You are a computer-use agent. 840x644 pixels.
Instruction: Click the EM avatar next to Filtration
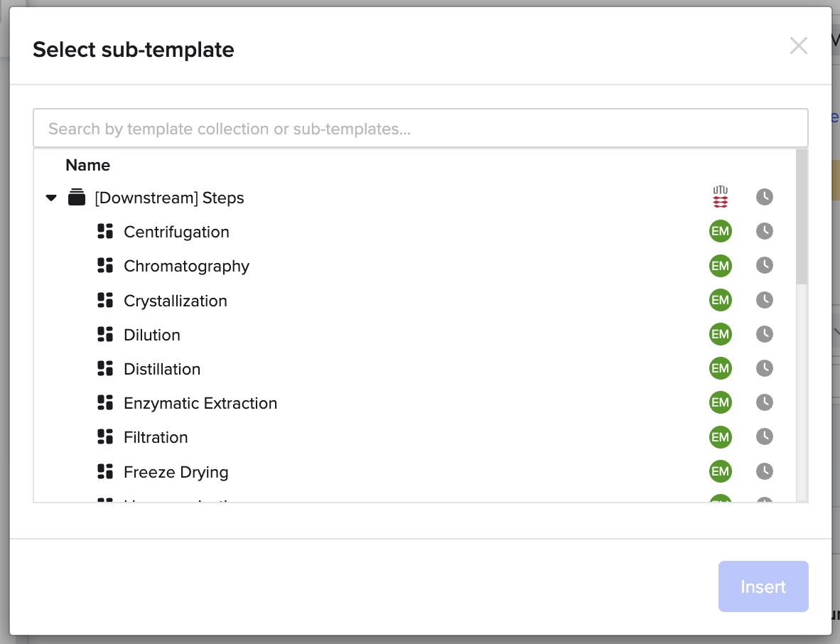(x=721, y=437)
